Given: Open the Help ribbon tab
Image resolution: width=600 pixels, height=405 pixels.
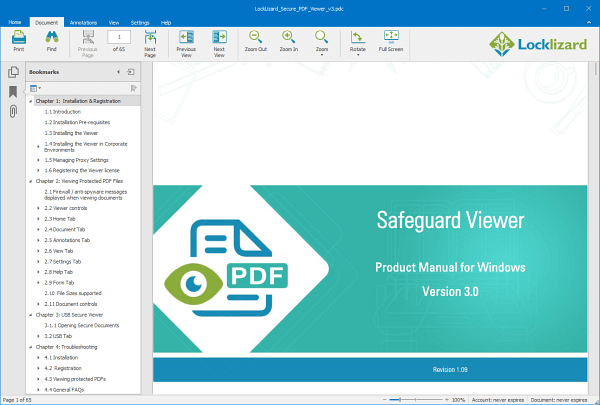Looking at the screenshot, I should (166, 23).
